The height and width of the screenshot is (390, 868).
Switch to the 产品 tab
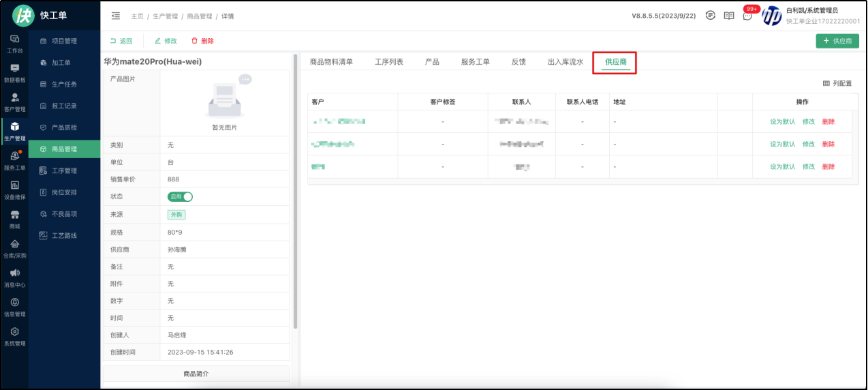point(432,62)
